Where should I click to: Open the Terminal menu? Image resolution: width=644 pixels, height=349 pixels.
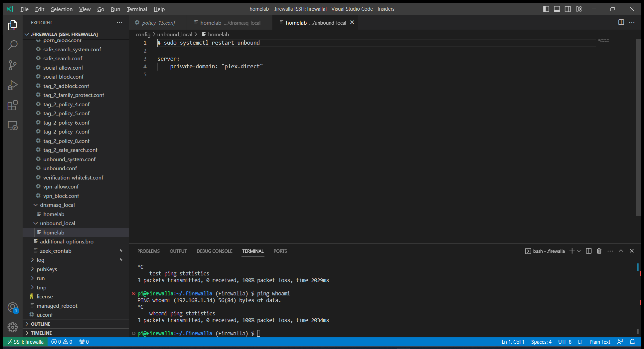tap(137, 9)
